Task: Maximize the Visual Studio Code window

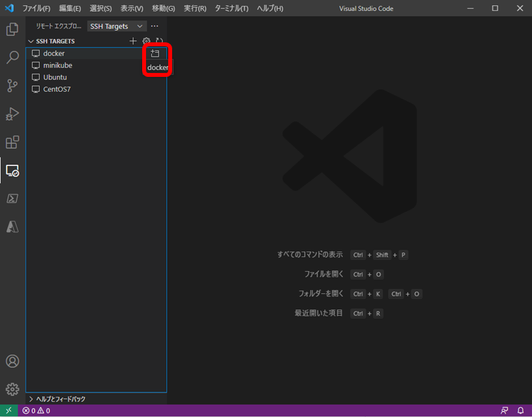Action: pyautogui.click(x=495, y=8)
